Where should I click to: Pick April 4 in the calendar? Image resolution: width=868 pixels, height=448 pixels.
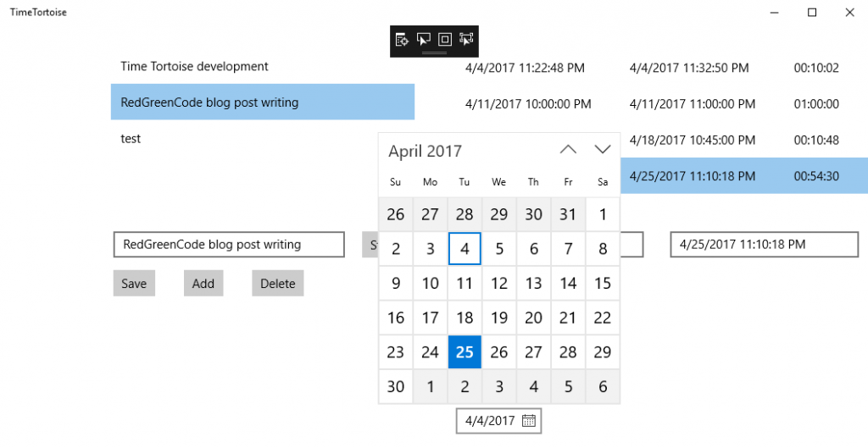pos(465,249)
